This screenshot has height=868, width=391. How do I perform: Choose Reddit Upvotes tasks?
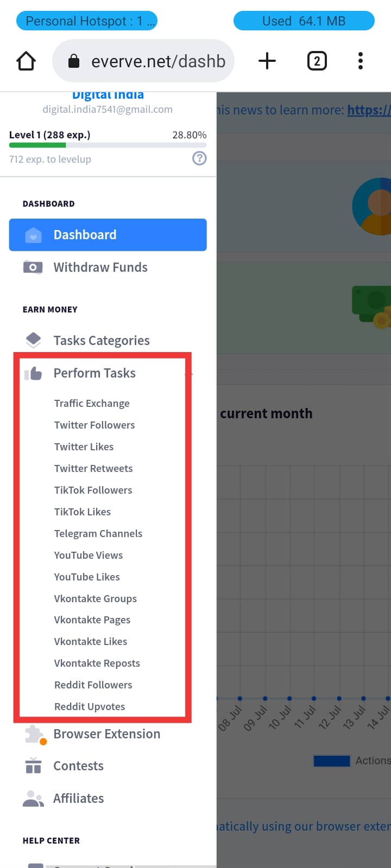coord(90,706)
